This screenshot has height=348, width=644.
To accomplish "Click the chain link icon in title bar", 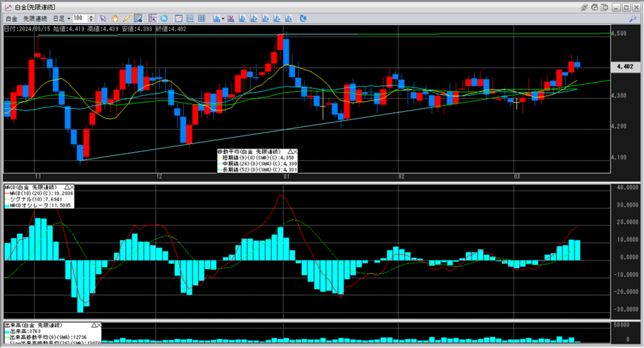I will coord(584,7).
